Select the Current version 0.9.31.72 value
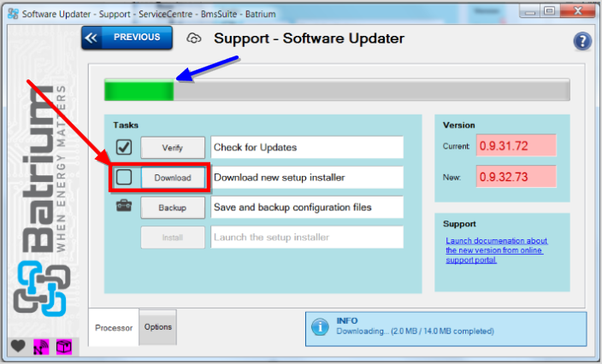 coord(516,145)
